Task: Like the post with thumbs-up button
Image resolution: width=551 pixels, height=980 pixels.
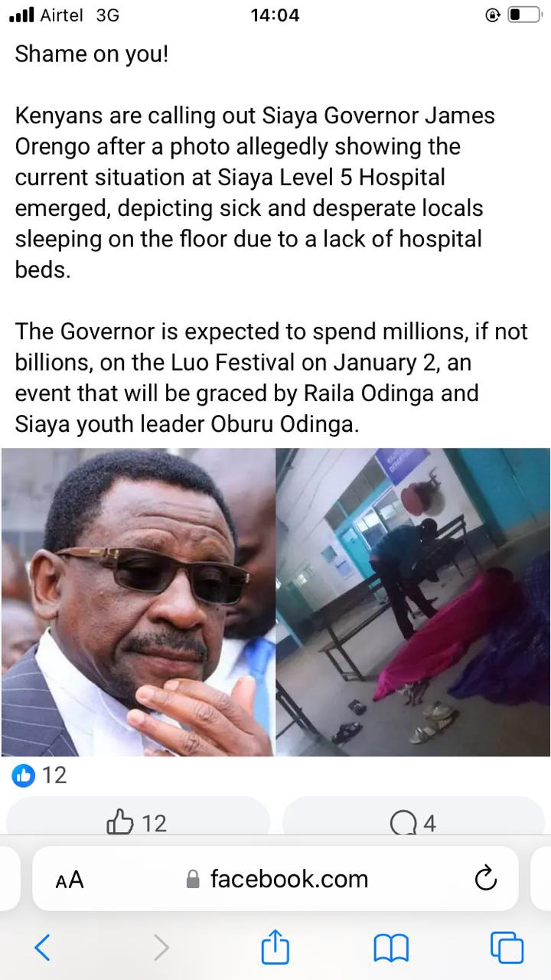Action: point(138,822)
